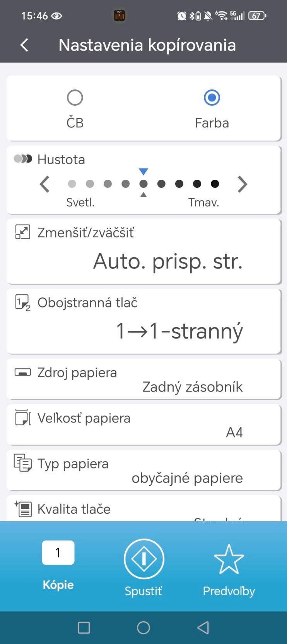Tap the back arrow in the header

click(24, 45)
